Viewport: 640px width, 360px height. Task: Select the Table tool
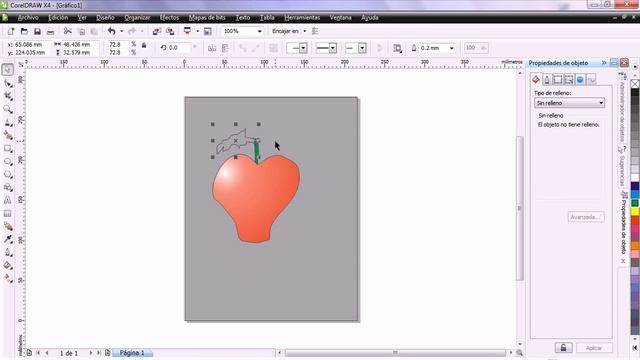coord(7,213)
